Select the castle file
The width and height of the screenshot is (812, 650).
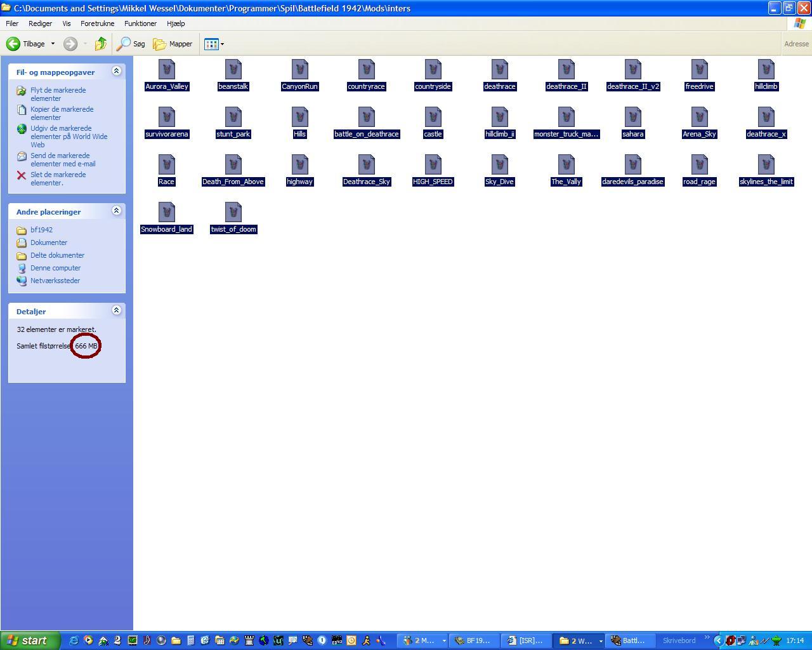click(433, 123)
